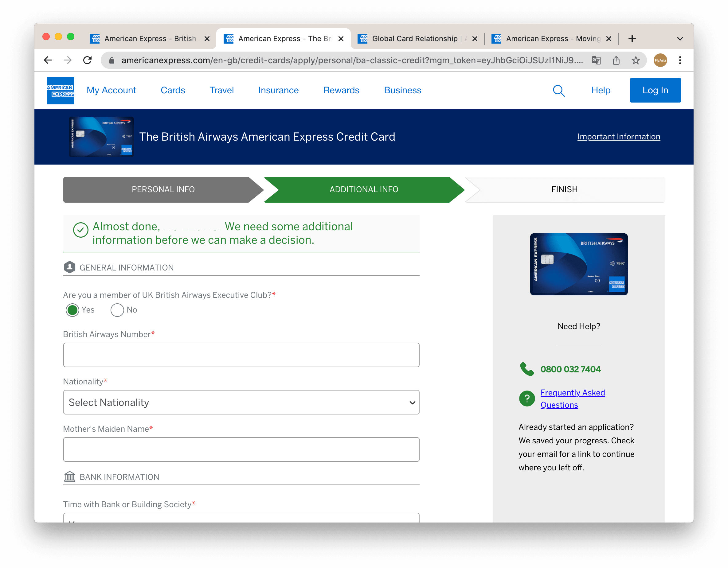Select No for Executive Club membership
The height and width of the screenshot is (568, 728).
point(117,310)
